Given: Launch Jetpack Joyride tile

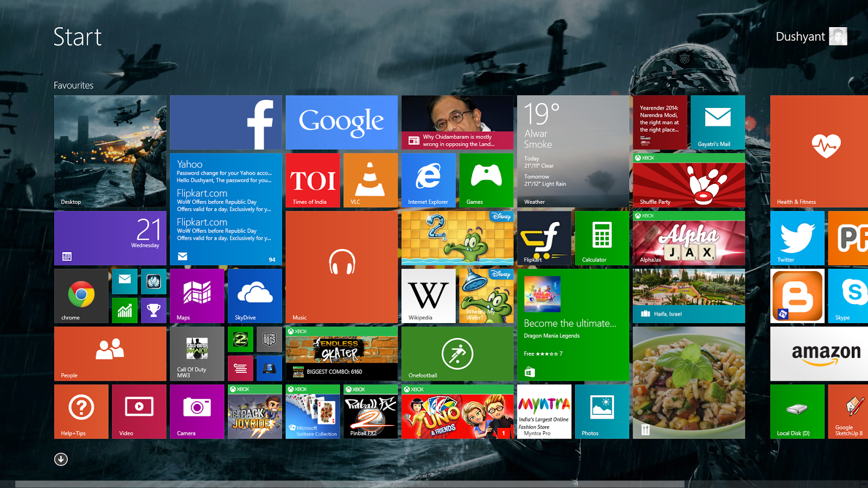Looking at the screenshot, I should [255, 412].
